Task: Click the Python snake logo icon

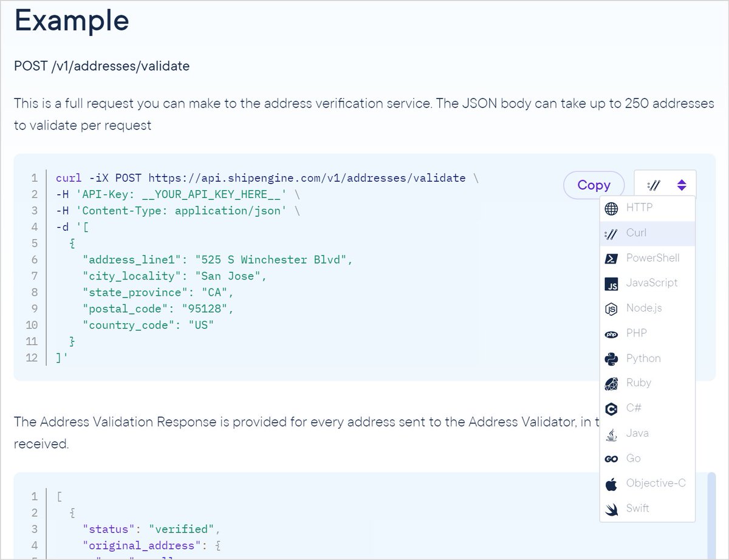Action: point(612,358)
